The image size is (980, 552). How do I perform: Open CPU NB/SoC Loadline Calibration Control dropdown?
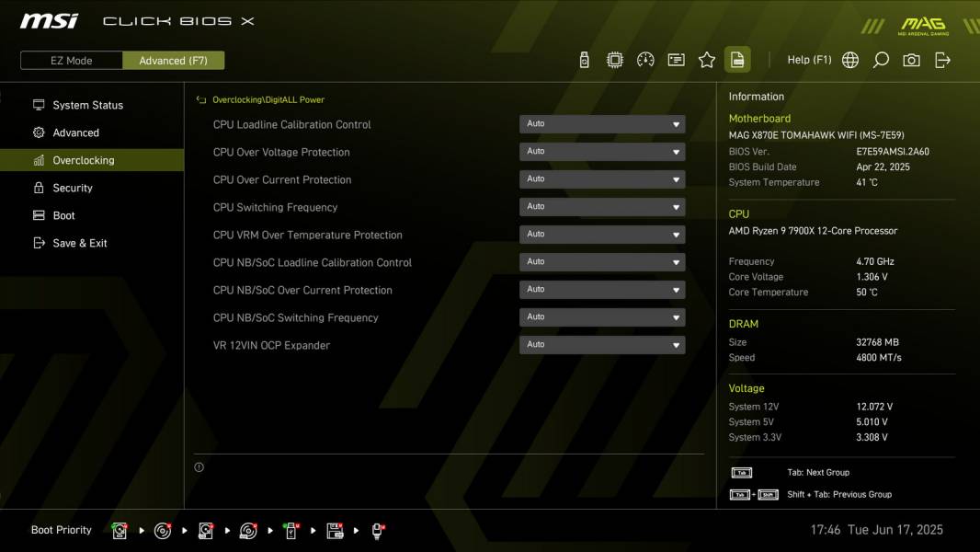[602, 261]
